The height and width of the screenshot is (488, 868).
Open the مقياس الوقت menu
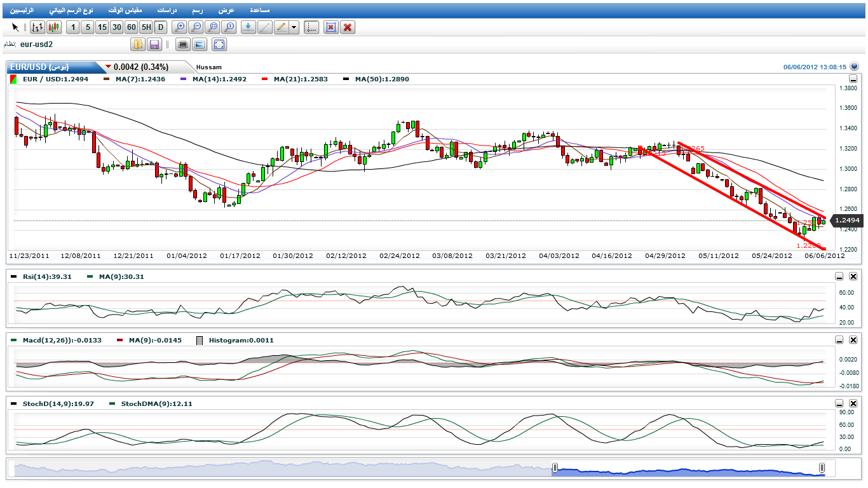[x=125, y=11]
